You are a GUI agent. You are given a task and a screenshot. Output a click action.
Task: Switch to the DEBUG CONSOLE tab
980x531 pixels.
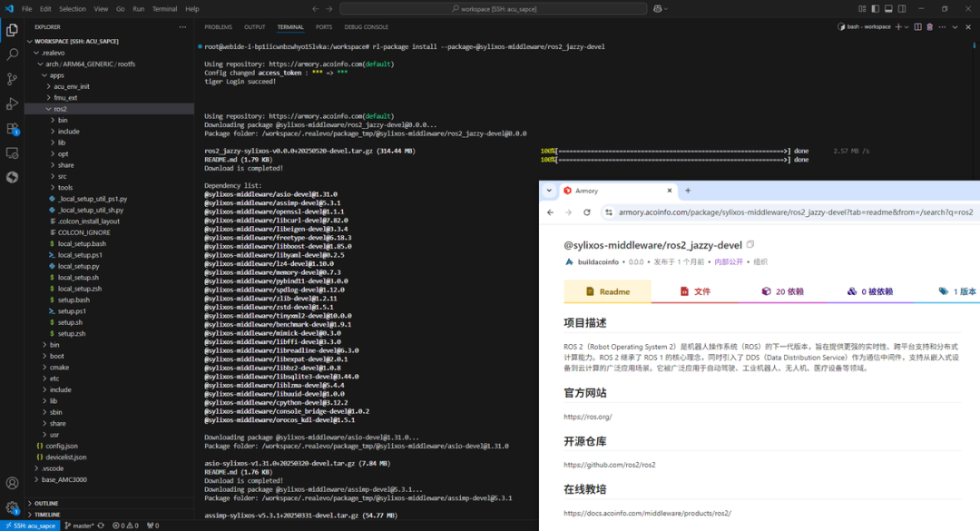pos(367,27)
